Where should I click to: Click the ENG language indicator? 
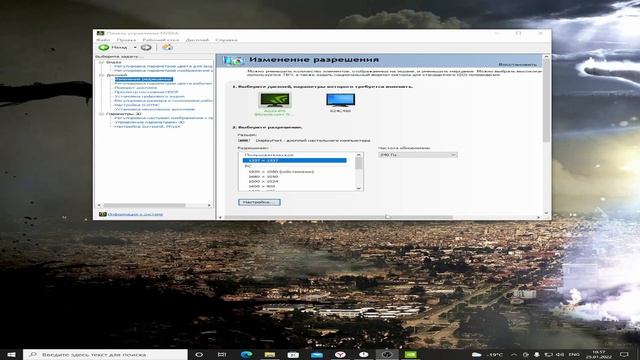[574, 355]
